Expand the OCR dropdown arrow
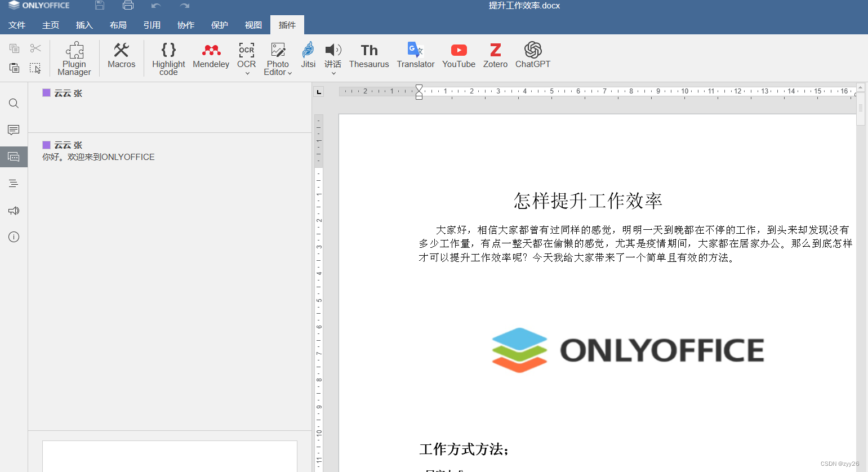Viewport: 868px width, 472px height. (247, 73)
